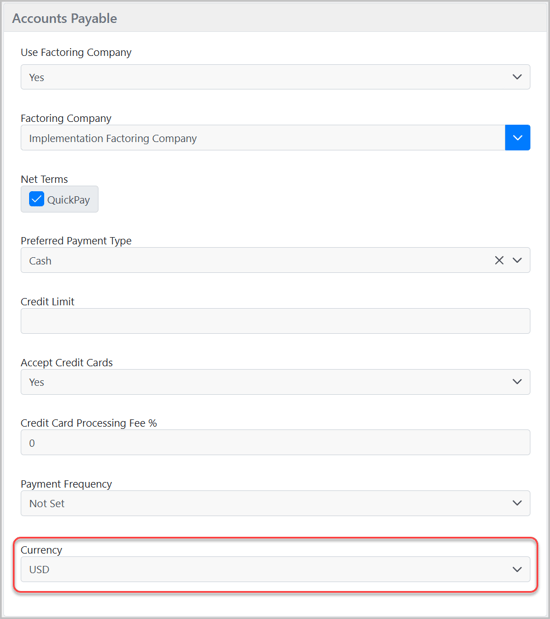Click the Accounts Payable panel header

click(x=275, y=18)
